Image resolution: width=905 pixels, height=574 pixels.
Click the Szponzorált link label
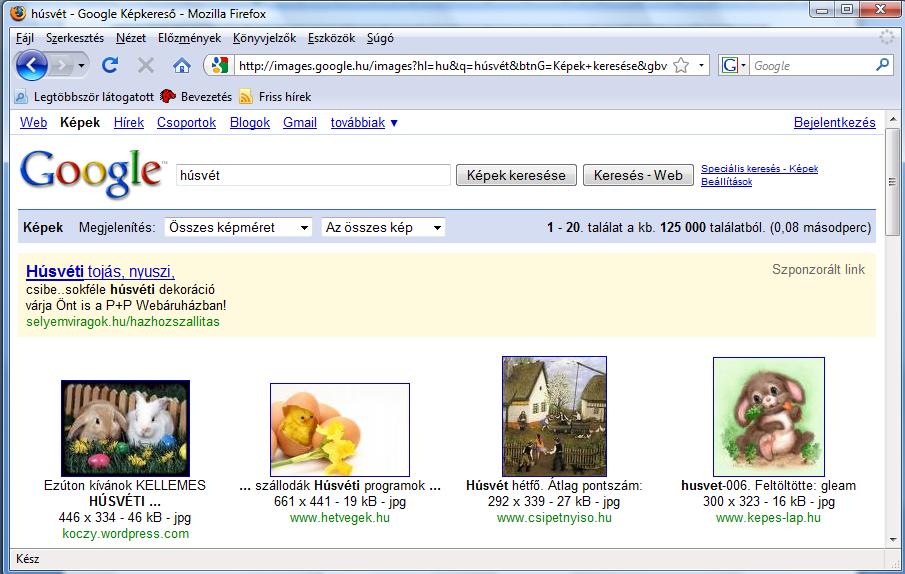click(818, 269)
